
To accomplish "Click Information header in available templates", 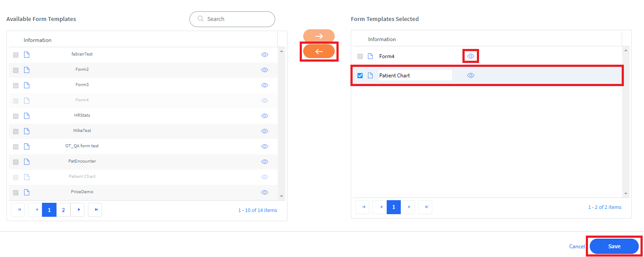I will coord(38,40).
